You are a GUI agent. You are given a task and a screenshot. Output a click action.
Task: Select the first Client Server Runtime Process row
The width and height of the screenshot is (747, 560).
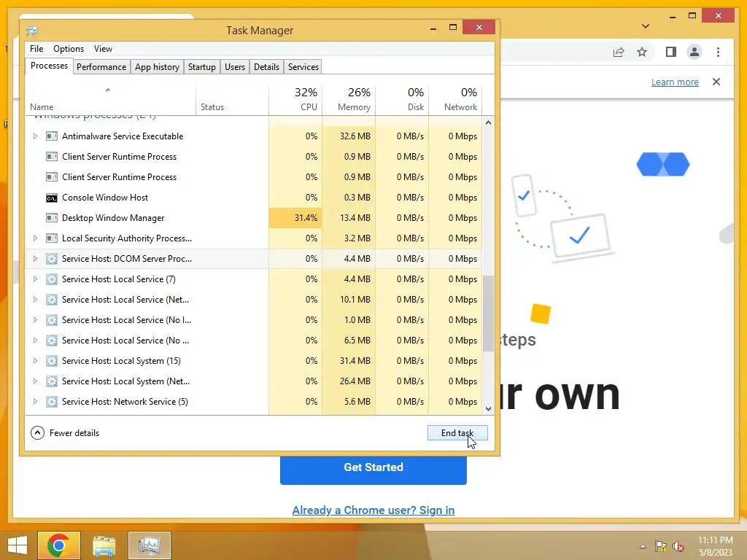pos(253,157)
